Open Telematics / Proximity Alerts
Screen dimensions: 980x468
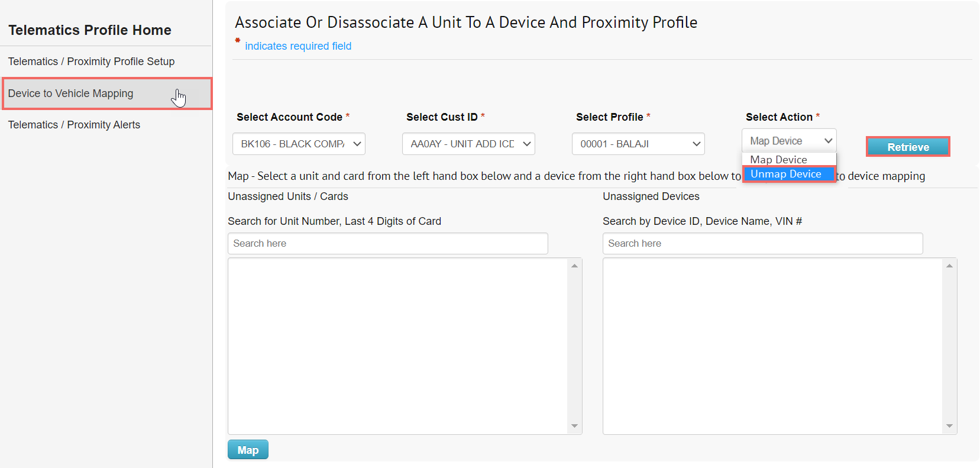74,124
